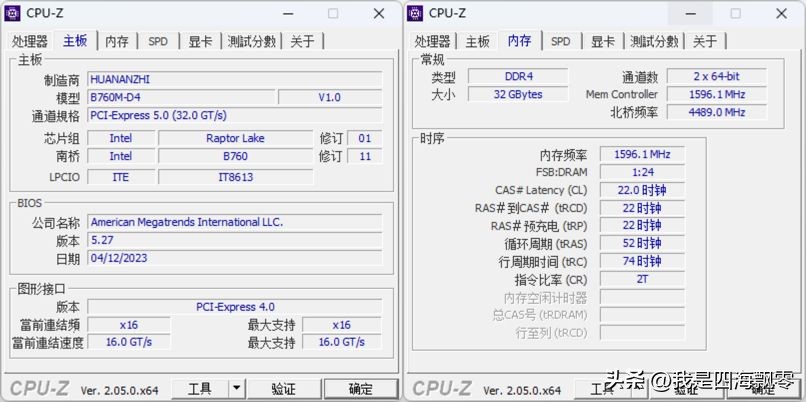Viewport: 806px width, 402px height.
Task: Select 主板 tab in left window
Action: tap(75, 41)
